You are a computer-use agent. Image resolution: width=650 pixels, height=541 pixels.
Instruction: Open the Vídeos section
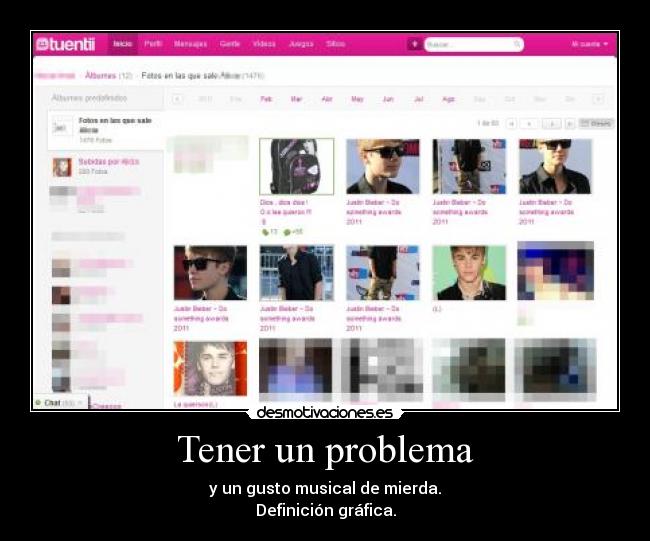pos(264,44)
